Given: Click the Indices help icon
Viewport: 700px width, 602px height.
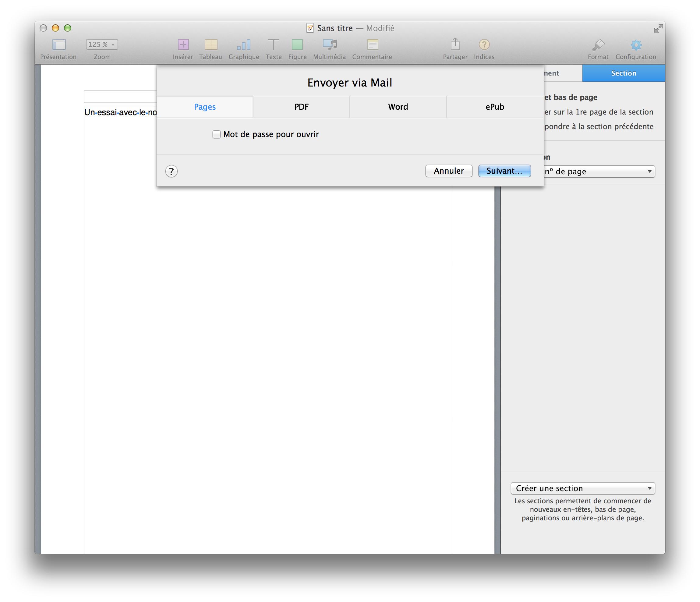Looking at the screenshot, I should point(484,44).
